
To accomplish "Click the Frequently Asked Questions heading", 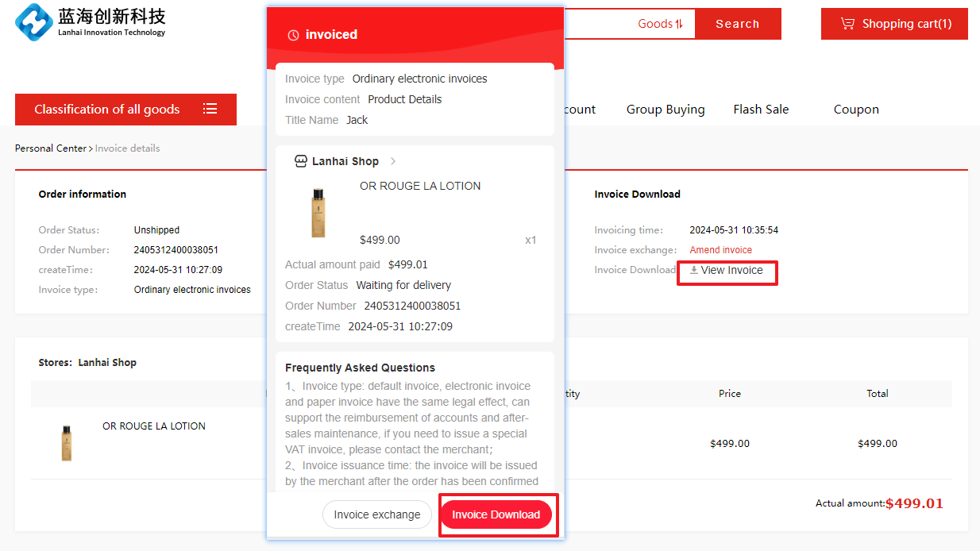I will click(x=361, y=368).
